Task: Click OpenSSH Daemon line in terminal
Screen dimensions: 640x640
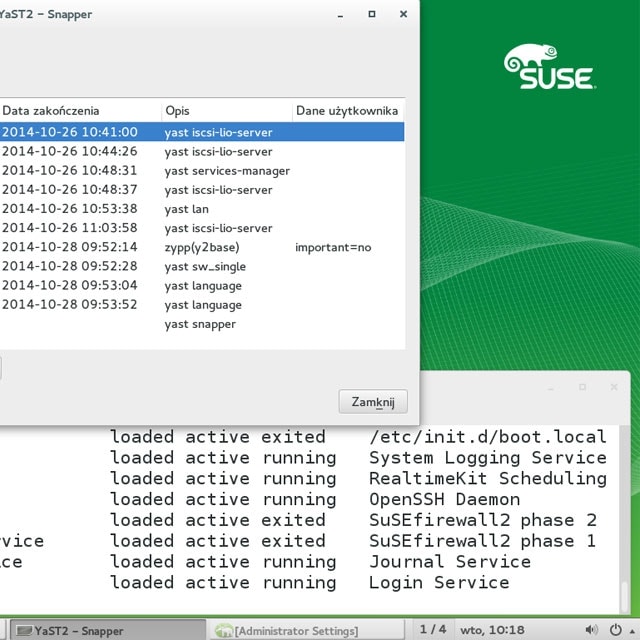Action: 444,499
